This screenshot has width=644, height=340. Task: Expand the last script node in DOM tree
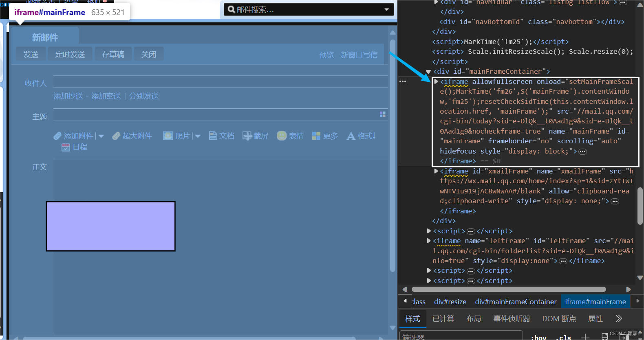429,281
